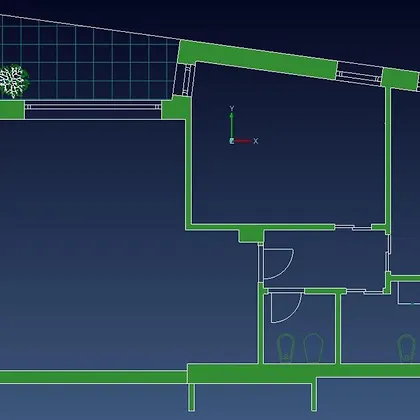This screenshot has height=420, width=420.
Task: Select the thick horizontal wall at the bottom left
Action: pyautogui.click(x=93, y=377)
